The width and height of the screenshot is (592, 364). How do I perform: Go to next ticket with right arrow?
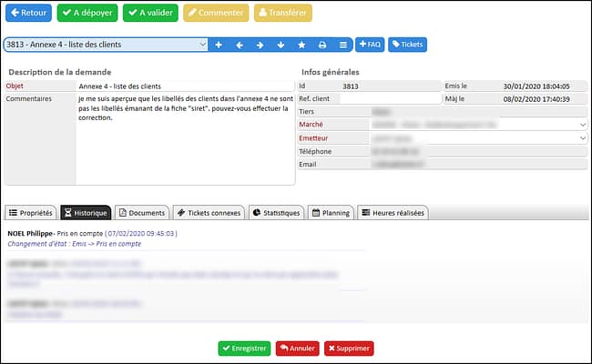pos(260,45)
